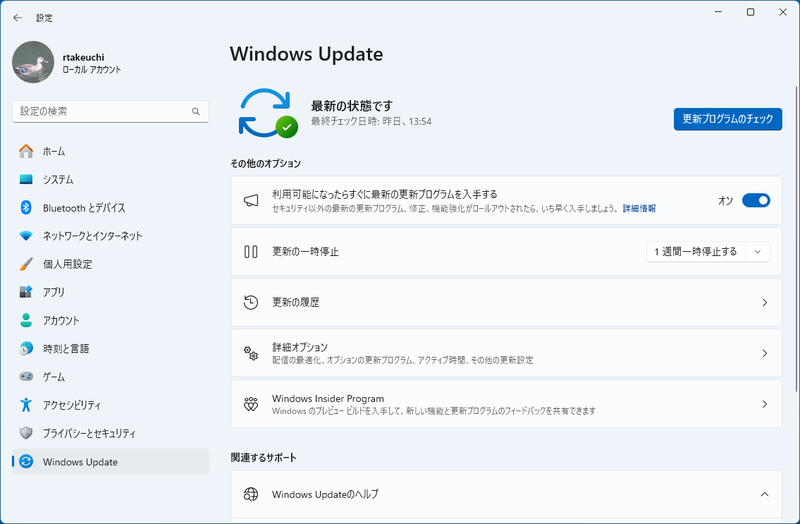Open the アクセシビリティ figure icon
800x524 pixels.
coord(26,405)
